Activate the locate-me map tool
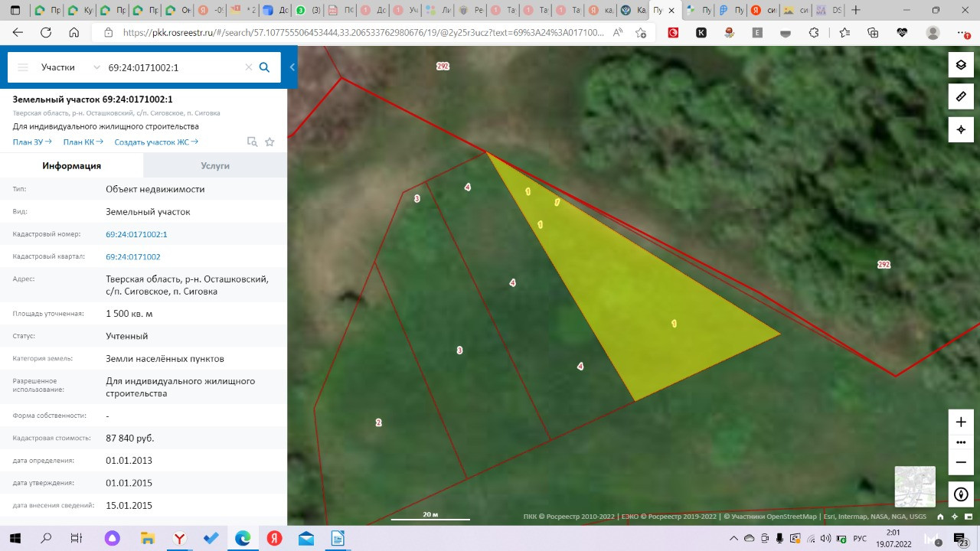 pos(961,129)
